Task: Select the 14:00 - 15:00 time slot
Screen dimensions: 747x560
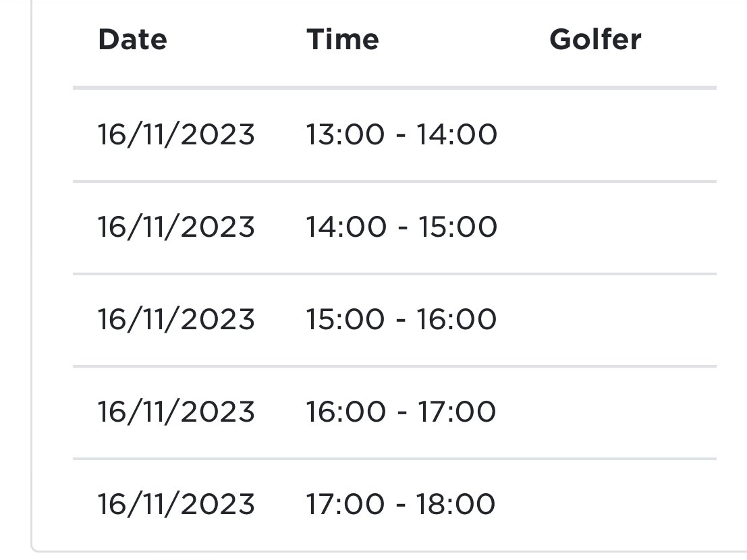Action: 401,227
